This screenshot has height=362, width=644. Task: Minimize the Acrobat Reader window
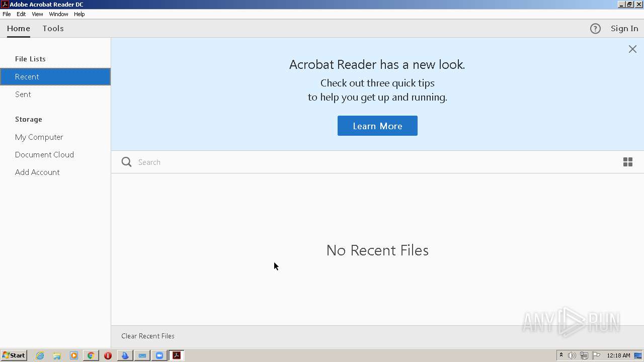pos(622,4)
